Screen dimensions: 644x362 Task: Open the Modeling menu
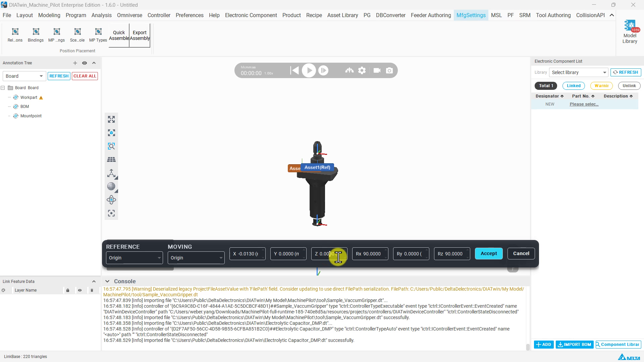49,15
